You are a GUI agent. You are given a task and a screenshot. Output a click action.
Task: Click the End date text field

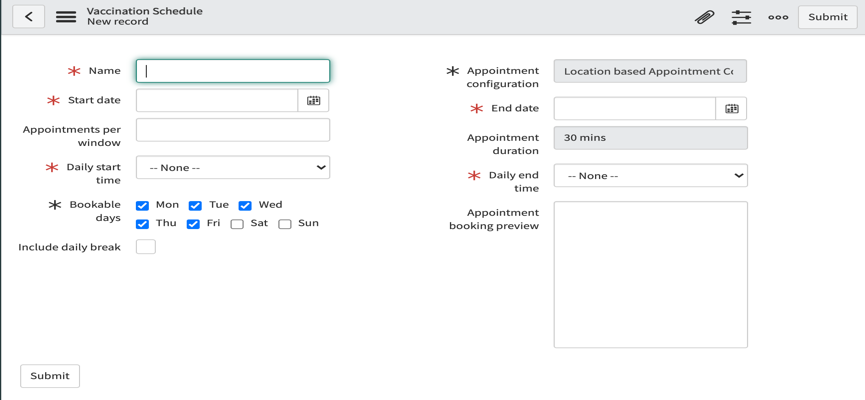click(x=635, y=109)
